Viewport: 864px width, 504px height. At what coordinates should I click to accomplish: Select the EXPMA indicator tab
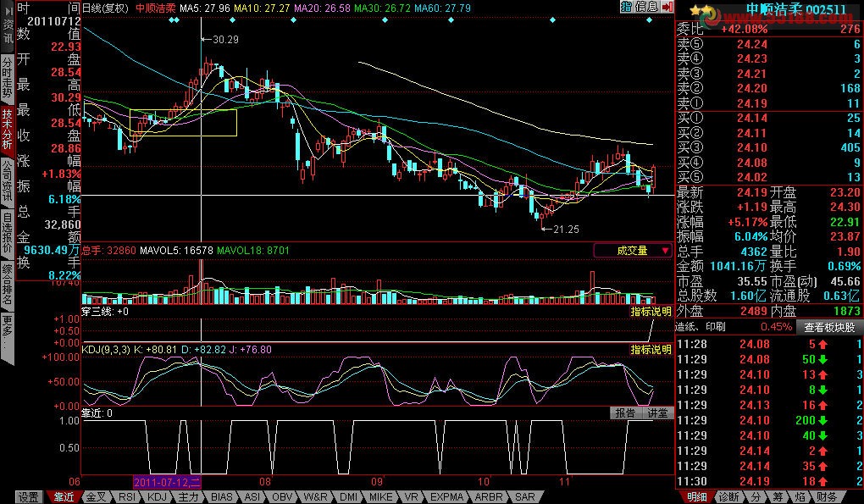pos(446,497)
